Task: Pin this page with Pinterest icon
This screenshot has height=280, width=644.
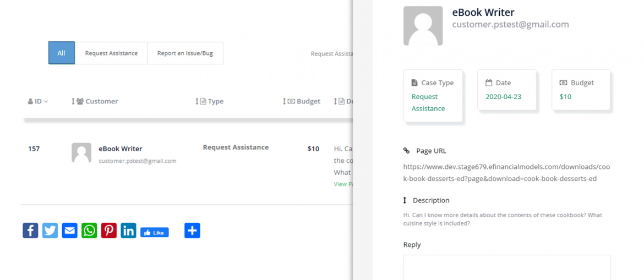Action: click(108, 230)
